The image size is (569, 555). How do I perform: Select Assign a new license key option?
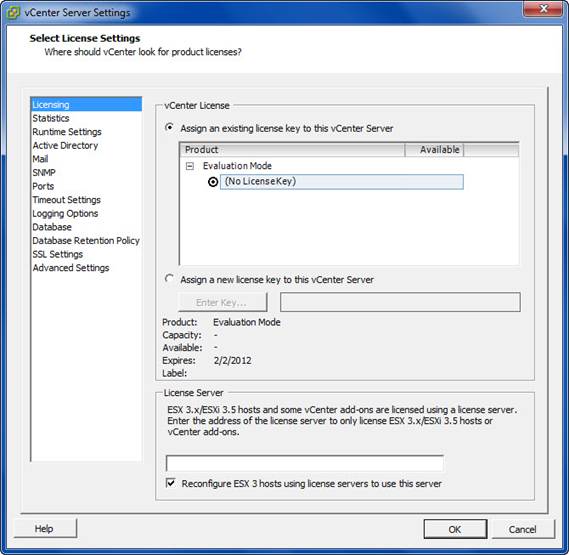click(169, 279)
